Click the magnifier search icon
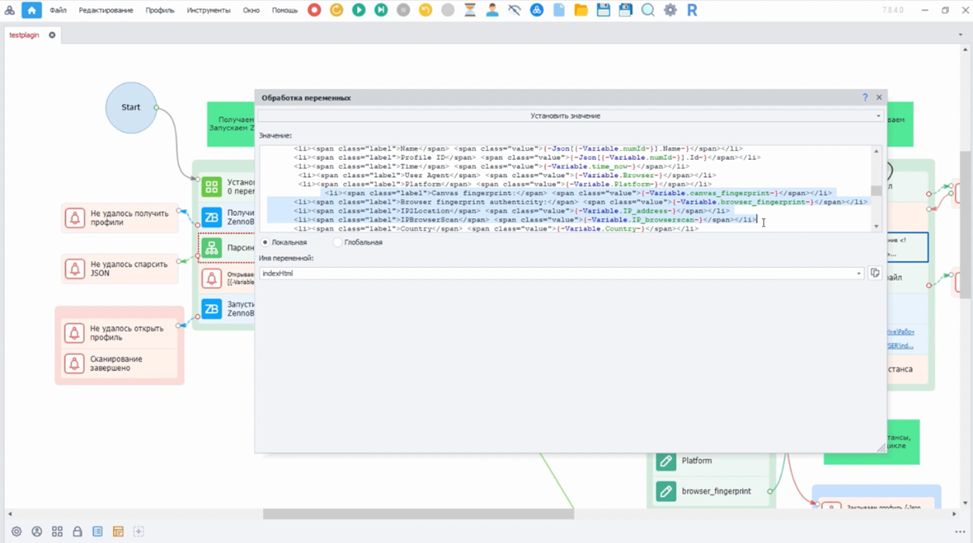973x543 pixels. 648,10
